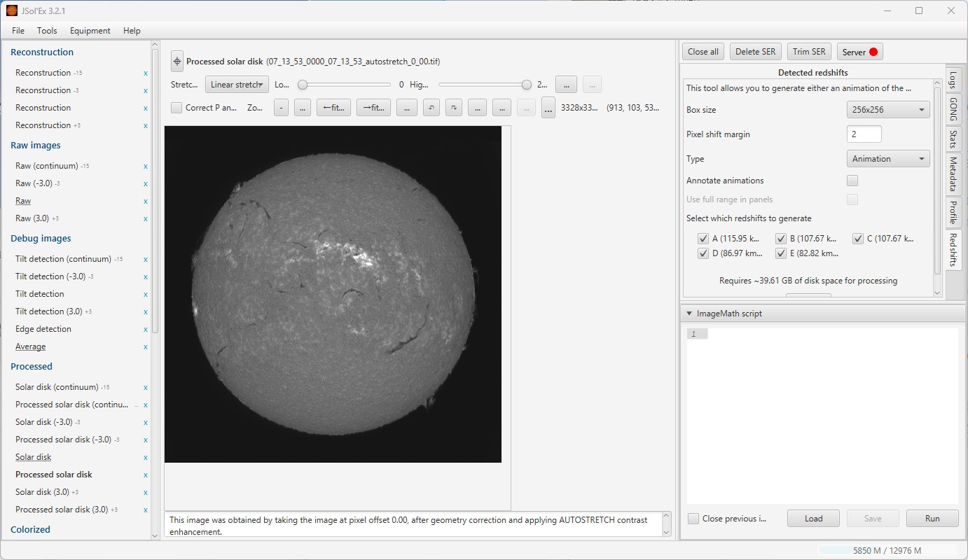Close the Raw (continuum) image with its x

point(146,167)
